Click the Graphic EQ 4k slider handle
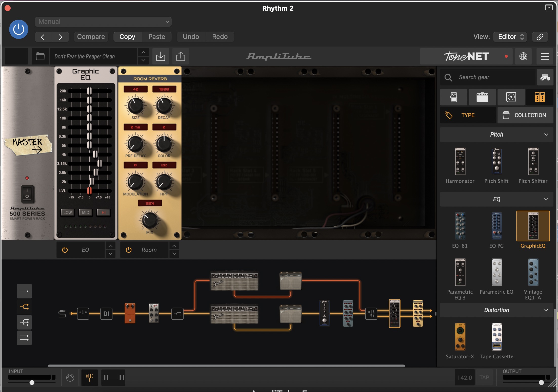The height and width of the screenshot is (392, 558). 95,154
